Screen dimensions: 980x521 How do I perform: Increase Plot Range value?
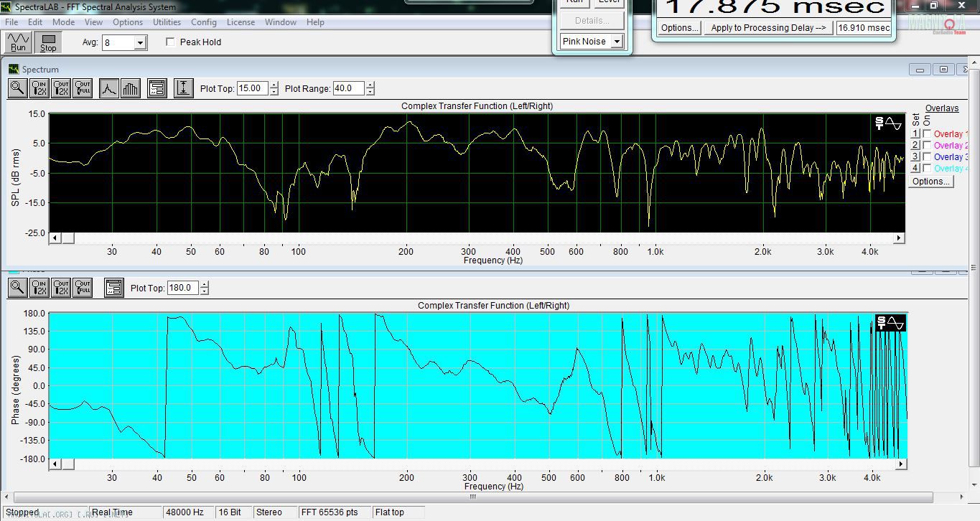tap(370, 85)
